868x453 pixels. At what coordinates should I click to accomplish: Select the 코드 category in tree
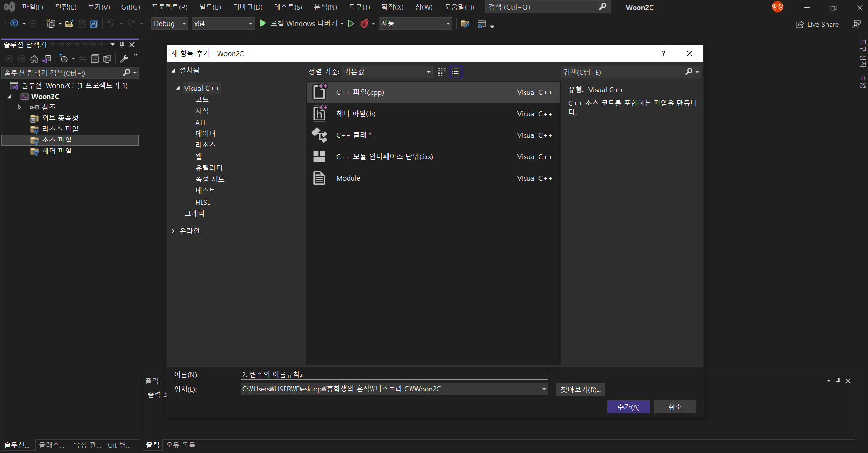pyautogui.click(x=202, y=99)
